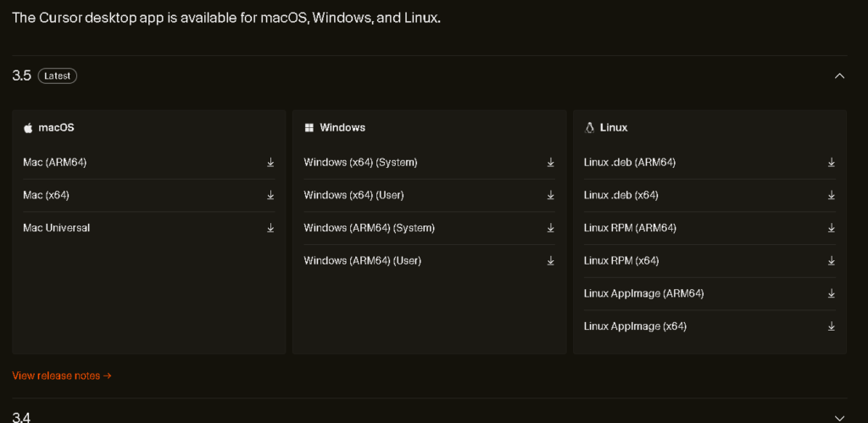Screen dimensions: 868x423
Task: Choose the Mac Universal download label
Action: pyautogui.click(x=57, y=227)
